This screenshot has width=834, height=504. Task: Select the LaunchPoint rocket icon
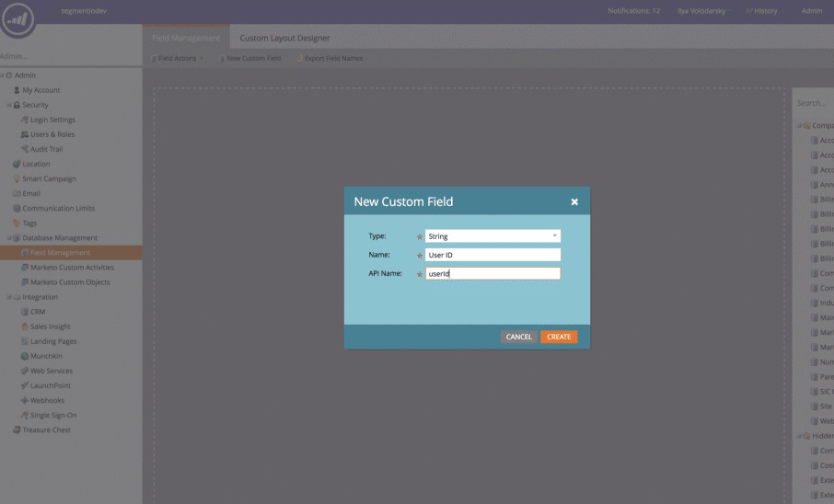click(x=25, y=385)
